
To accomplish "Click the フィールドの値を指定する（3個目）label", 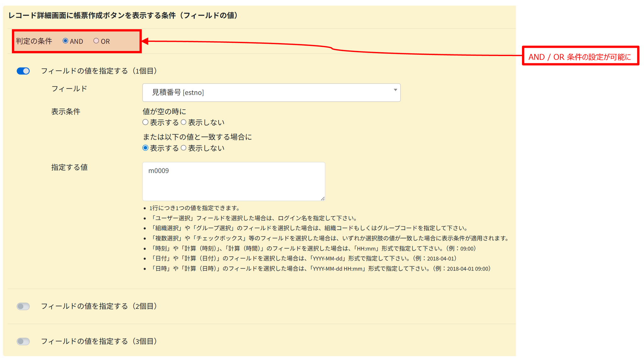I will point(99,342).
